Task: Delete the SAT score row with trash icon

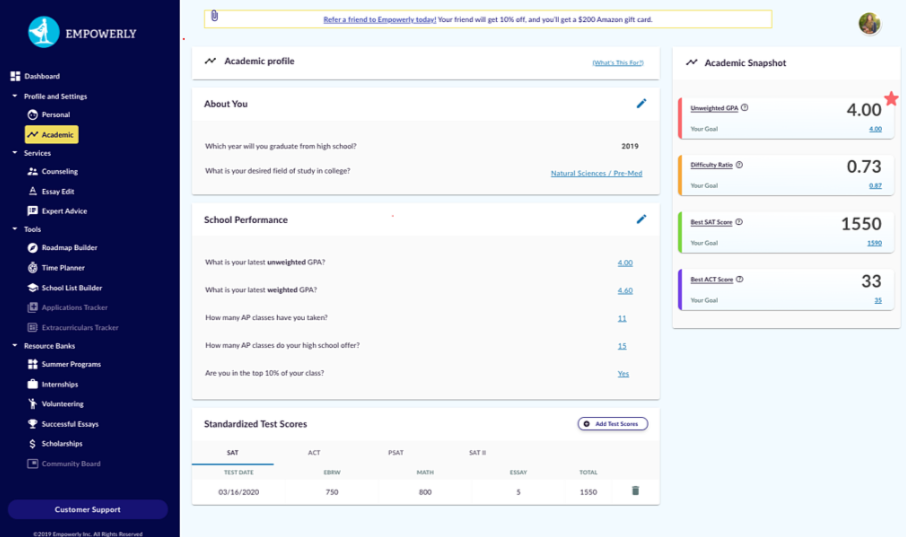Action: click(635, 491)
